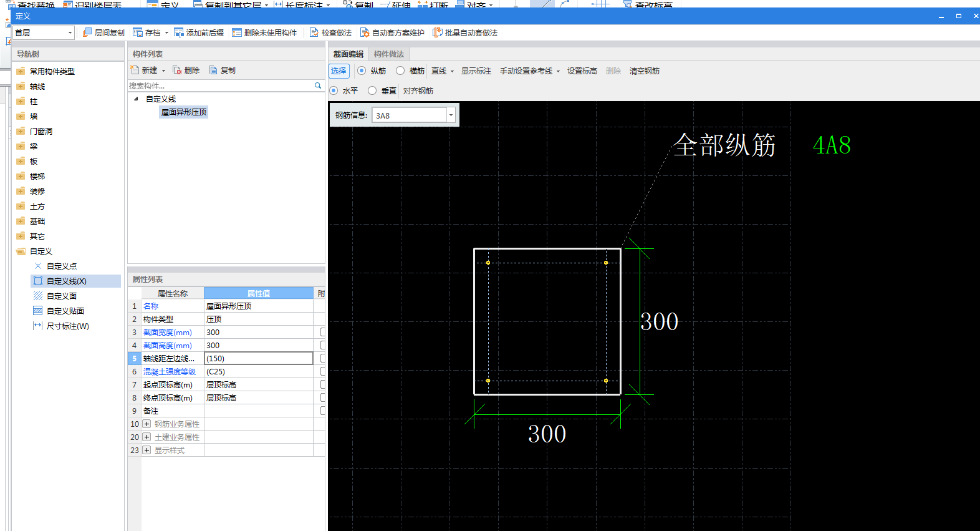
Task: Click the 自动套方案维护 icon
Action: coord(365,32)
